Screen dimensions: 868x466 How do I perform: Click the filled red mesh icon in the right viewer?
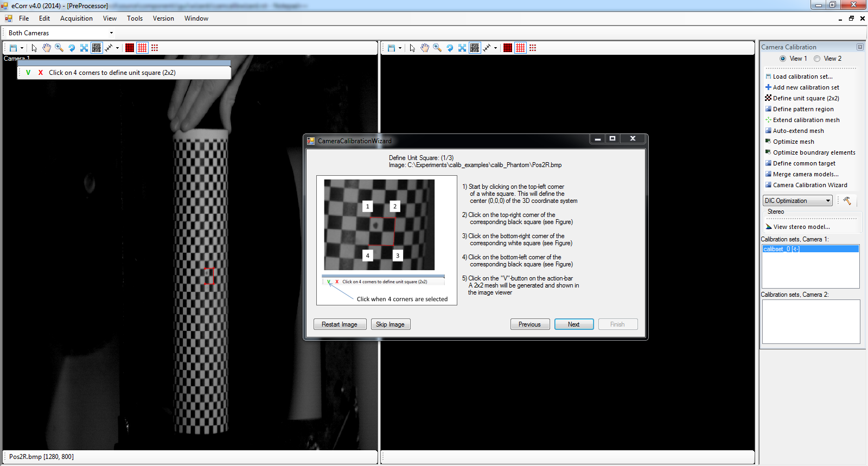(x=508, y=48)
